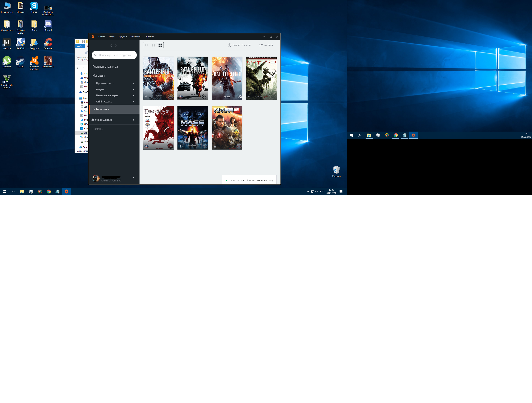Click the volume icon in system tray
Viewport: 532px width, 403px height.
click(x=316, y=192)
